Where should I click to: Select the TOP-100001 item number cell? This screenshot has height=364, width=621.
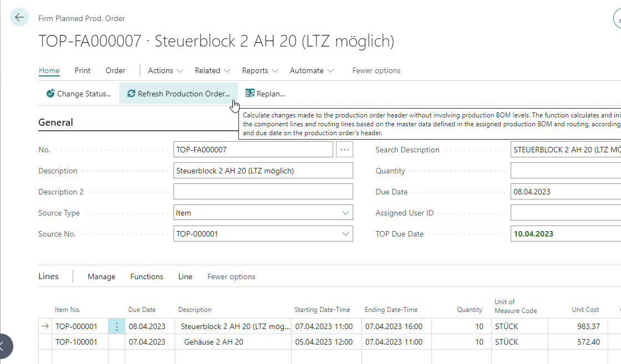77,342
